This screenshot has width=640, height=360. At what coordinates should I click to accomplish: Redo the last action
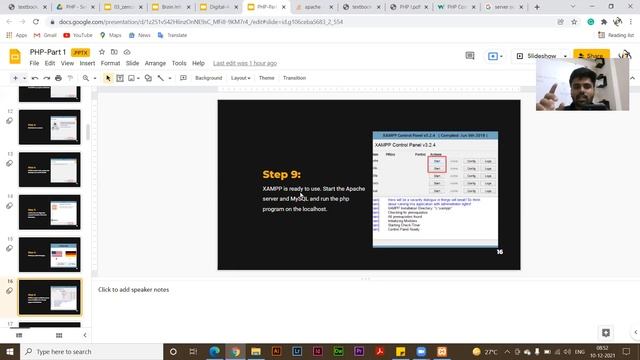[x=47, y=78]
